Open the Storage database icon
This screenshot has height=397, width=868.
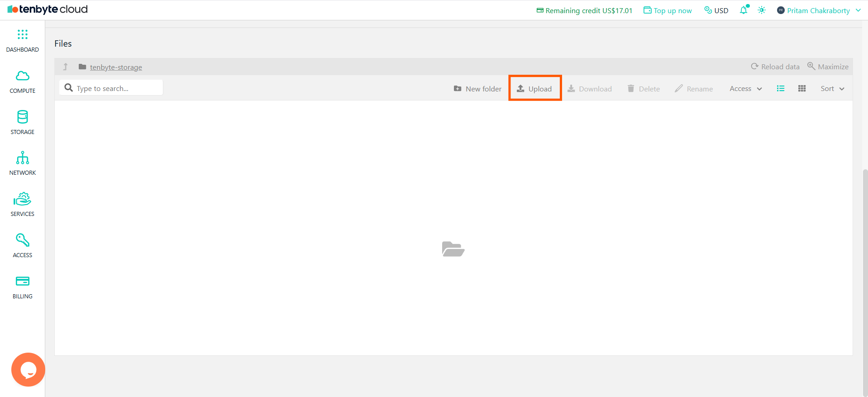pyautogui.click(x=22, y=117)
